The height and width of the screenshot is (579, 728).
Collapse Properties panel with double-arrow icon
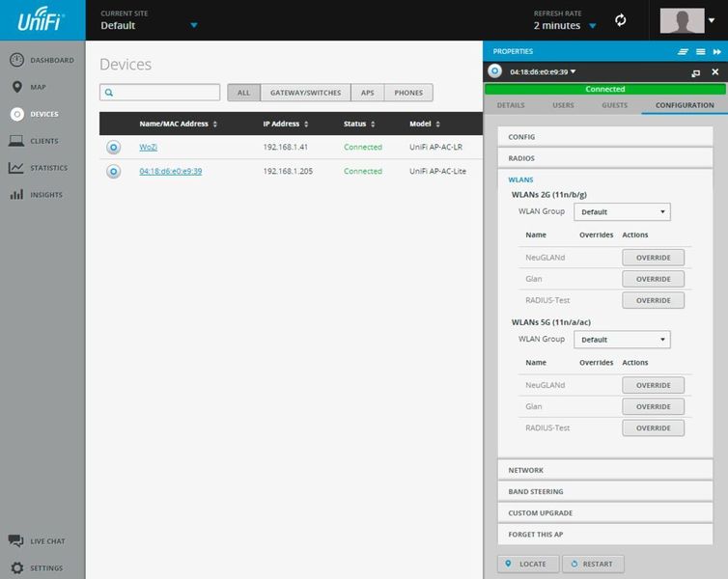click(717, 51)
